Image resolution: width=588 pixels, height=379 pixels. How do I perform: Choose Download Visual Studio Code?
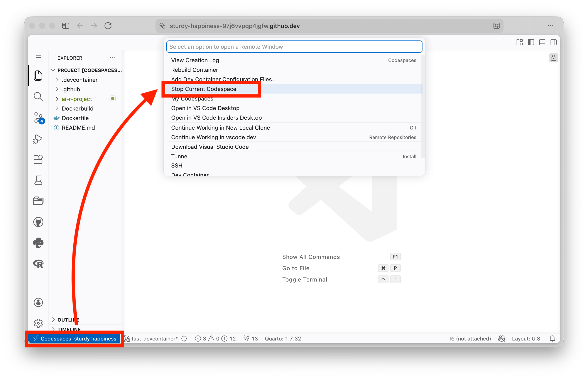click(294, 147)
